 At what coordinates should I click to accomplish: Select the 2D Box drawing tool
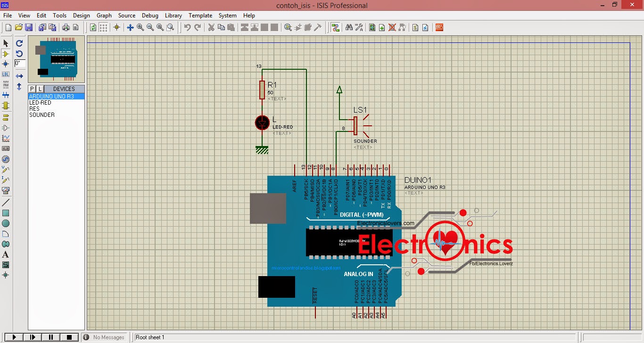tap(6, 212)
